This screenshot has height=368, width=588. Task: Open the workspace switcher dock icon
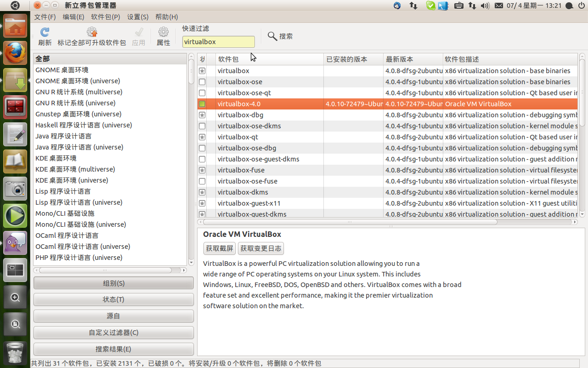click(x=15, y=270)
